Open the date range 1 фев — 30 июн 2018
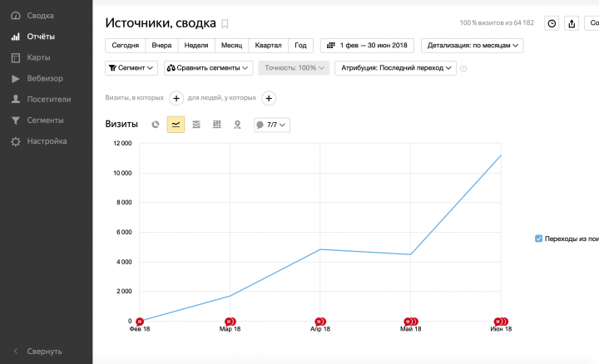This screenshot has width=599, height=364. point(367,46)
